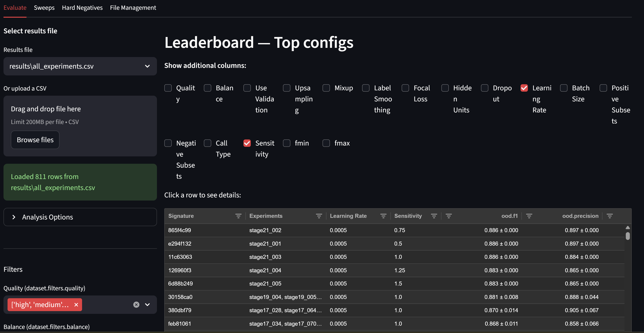Open Sensitivity column filter menu icon
The width and height of the screenshot is (644, 333).
click(434, 216)
